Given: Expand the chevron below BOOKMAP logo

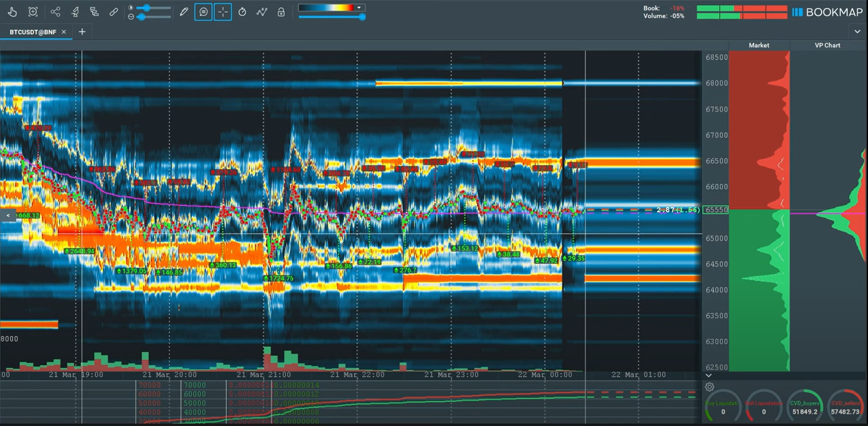Looking at the screenshot, I should click(x=858, y=32).
